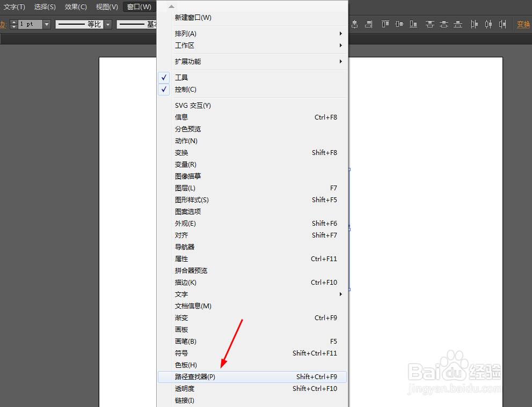
Task: Select the vertical distribute center icon
Action: (x=443, y=24)
